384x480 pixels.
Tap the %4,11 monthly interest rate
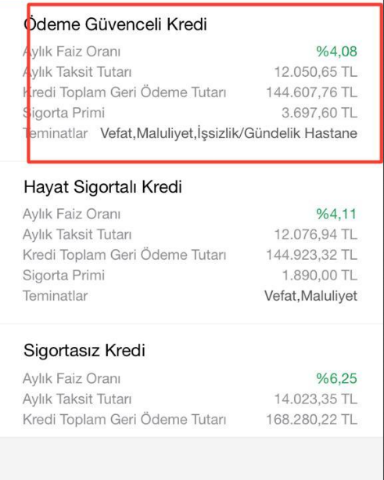[x=337, y=214]
